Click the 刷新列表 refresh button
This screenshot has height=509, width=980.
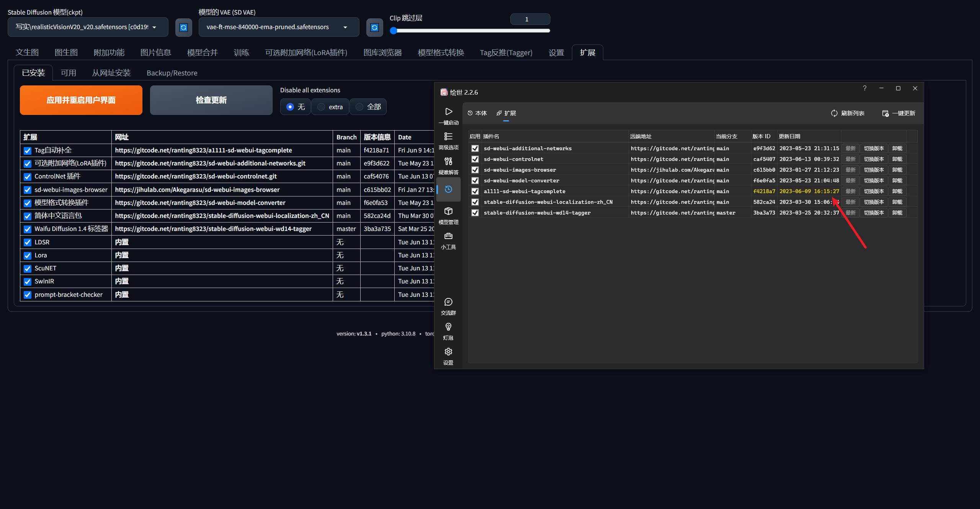click(x=848, y=113)
